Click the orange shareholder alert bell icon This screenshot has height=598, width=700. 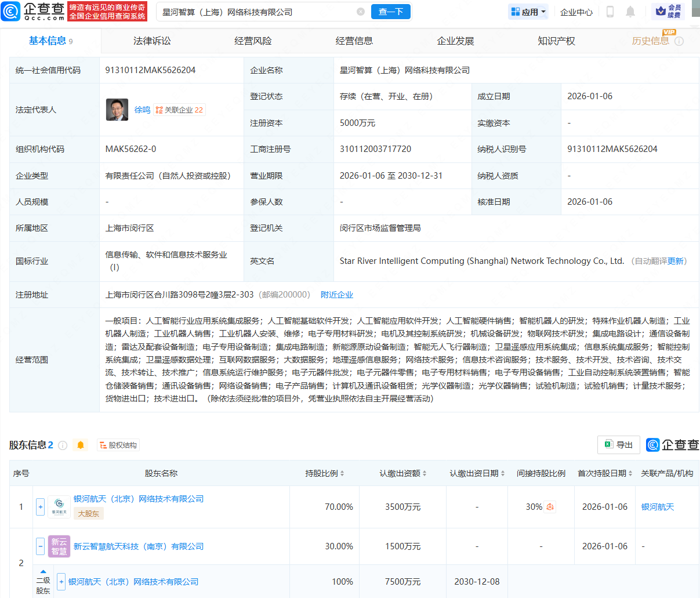tap(81, 445)
